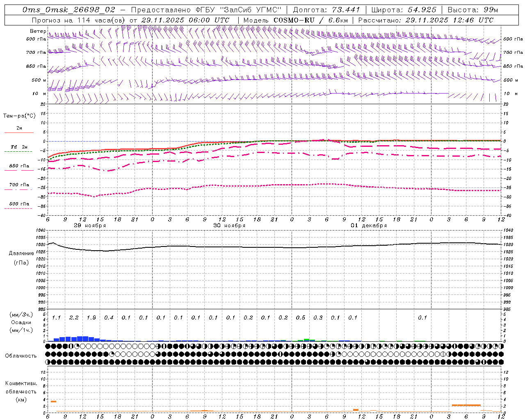Click the "Облачность" cloud cover label
525x420 pixels.
click(21, 356)
